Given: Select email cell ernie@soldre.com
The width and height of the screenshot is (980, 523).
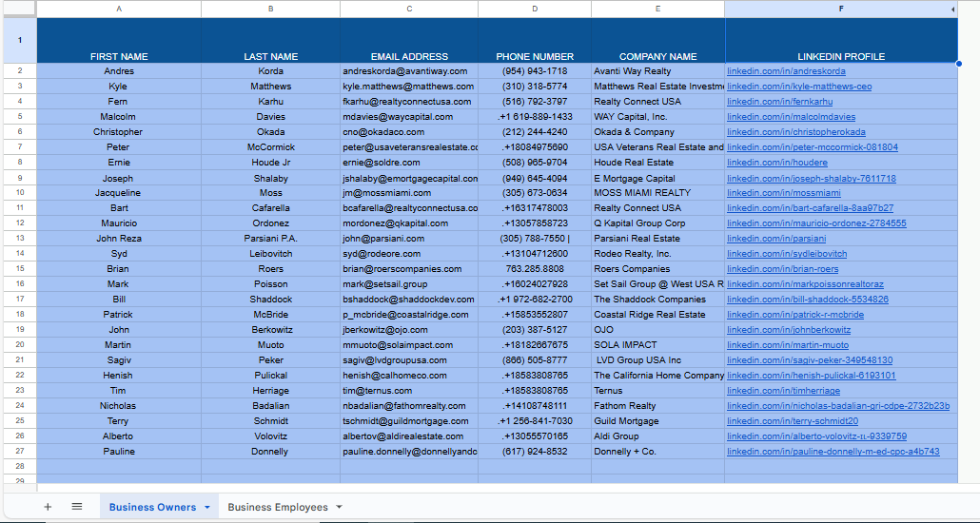Looking at the screenshot, I should pos(409,163).
